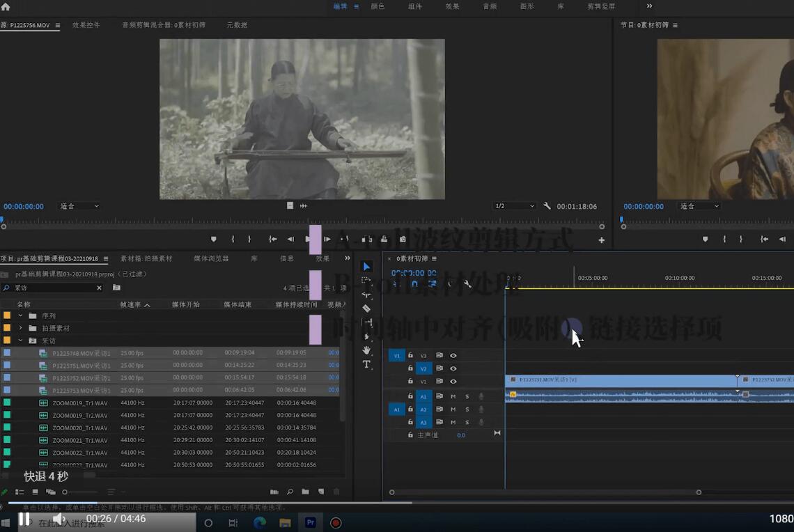
Task: Click new bin folder icon in project panel
Action: 305,492
